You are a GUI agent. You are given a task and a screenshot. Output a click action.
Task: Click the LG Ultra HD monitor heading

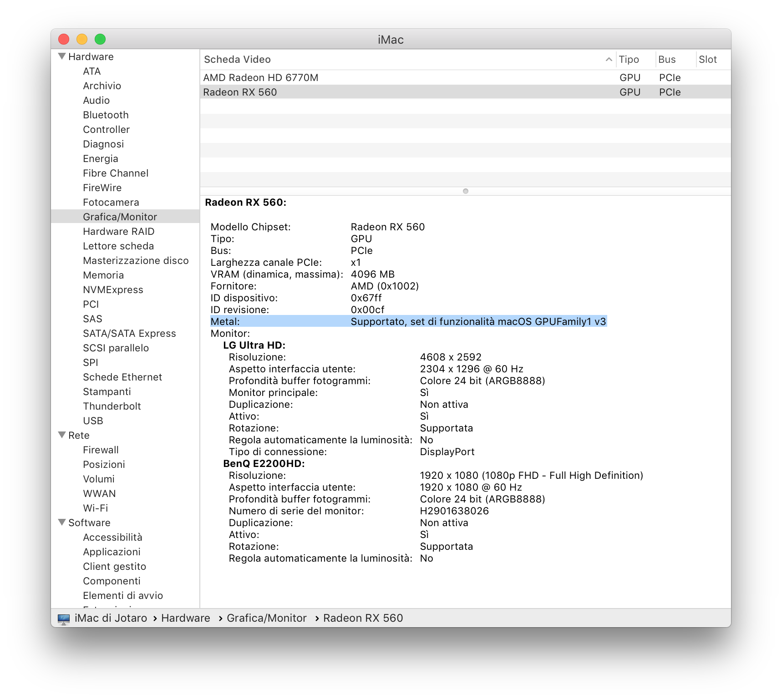(x=254, y=345)
